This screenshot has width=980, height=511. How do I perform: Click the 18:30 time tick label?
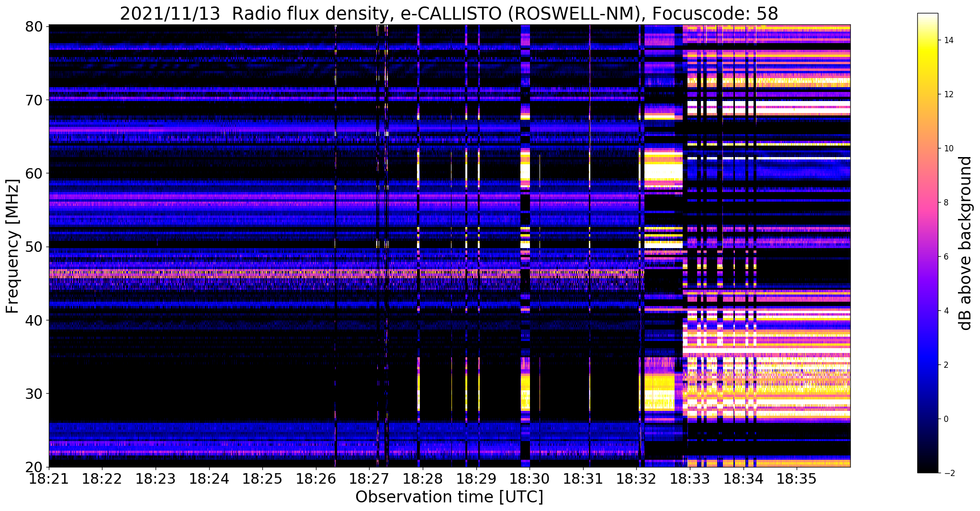[529, 478]
